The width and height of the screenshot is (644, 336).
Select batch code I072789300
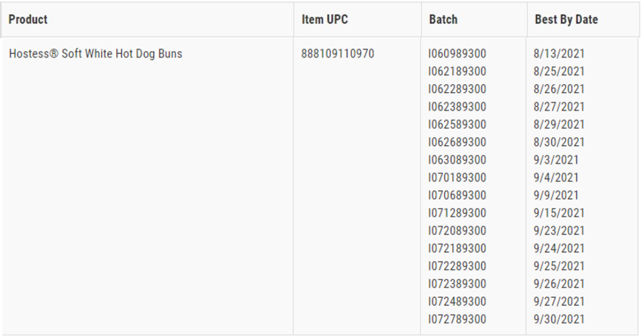point(457,319)
